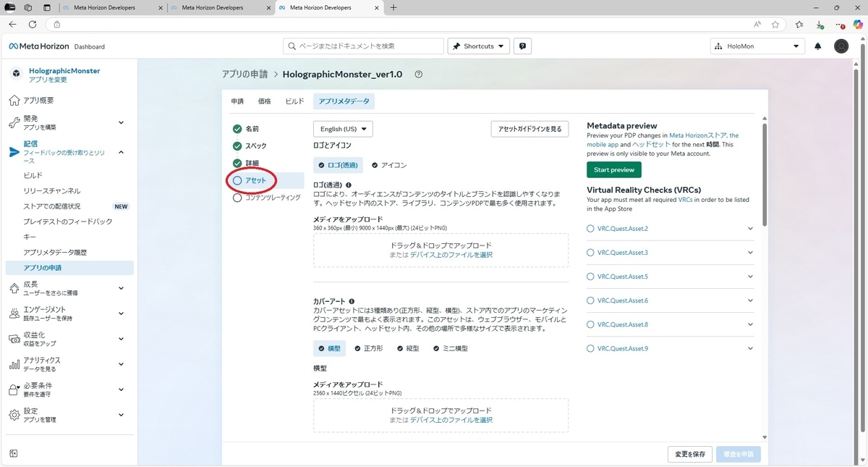Click the 配信 paper plane icon
Image resolution: width=868 pixels, height=467 pixels.
pos(14,152)
